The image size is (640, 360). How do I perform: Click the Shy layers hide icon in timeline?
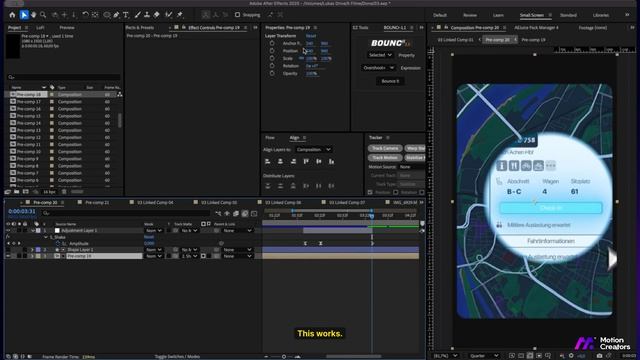click(x=227, y=213)
